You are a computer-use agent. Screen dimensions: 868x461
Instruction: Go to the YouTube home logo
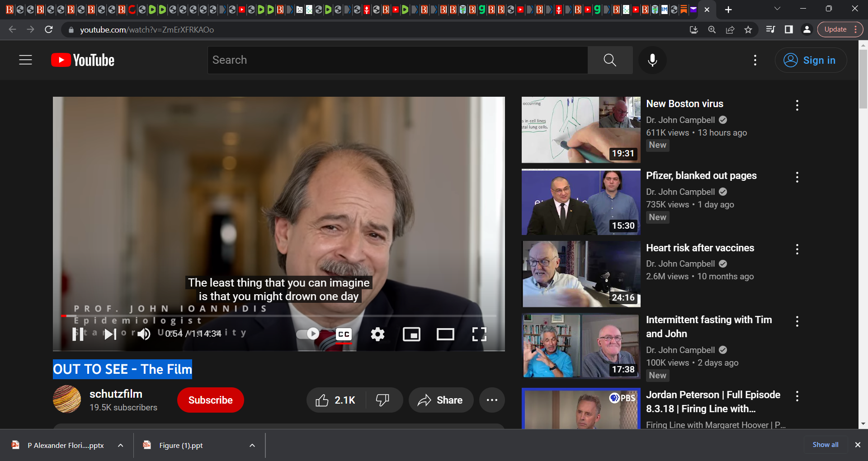point(83,60)
